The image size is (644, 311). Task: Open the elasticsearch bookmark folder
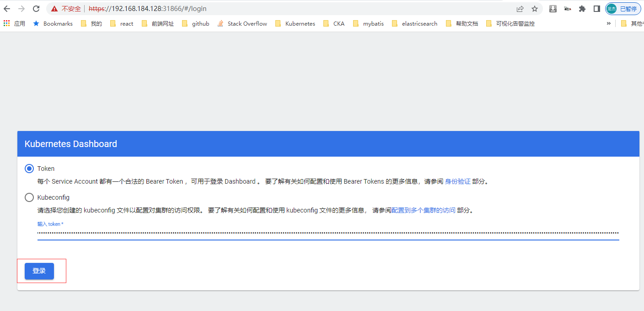414,23
